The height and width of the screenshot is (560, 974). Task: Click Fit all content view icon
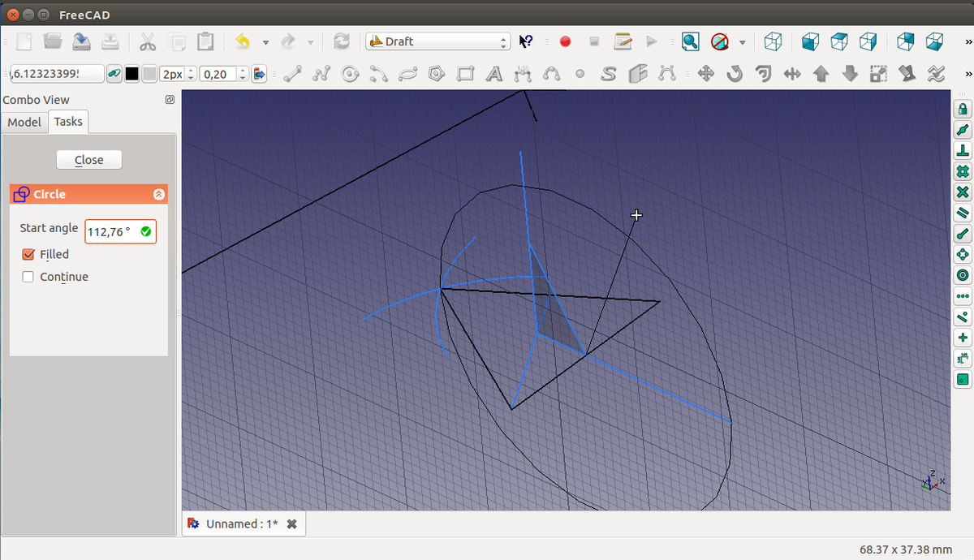[690, 41]
